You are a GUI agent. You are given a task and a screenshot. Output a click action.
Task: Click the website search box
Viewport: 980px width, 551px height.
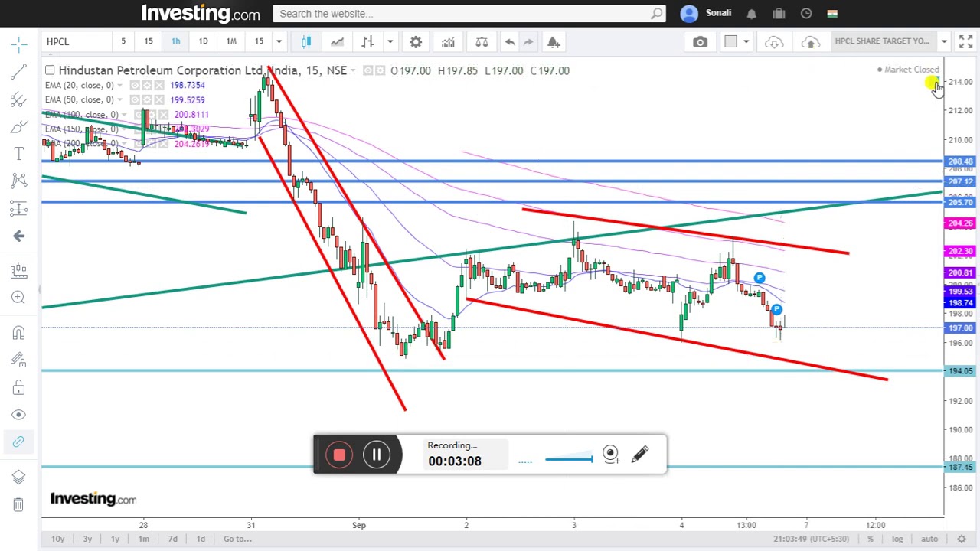tap(469, 14)
